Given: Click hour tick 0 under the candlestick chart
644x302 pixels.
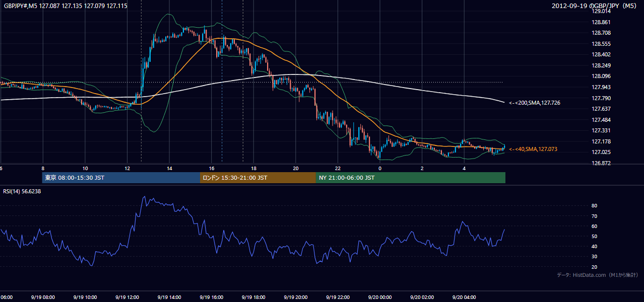Looking at the screenshot, I should click(380, 169).
